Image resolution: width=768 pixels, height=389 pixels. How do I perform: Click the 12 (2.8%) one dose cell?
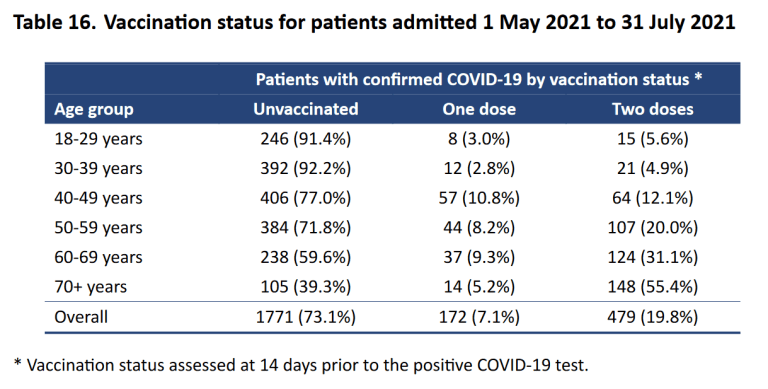pos(479,169)
